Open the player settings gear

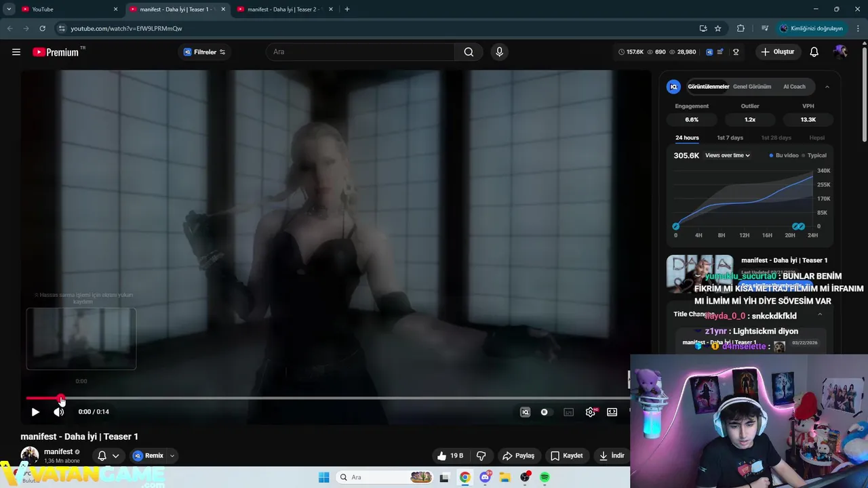[591, 412]
